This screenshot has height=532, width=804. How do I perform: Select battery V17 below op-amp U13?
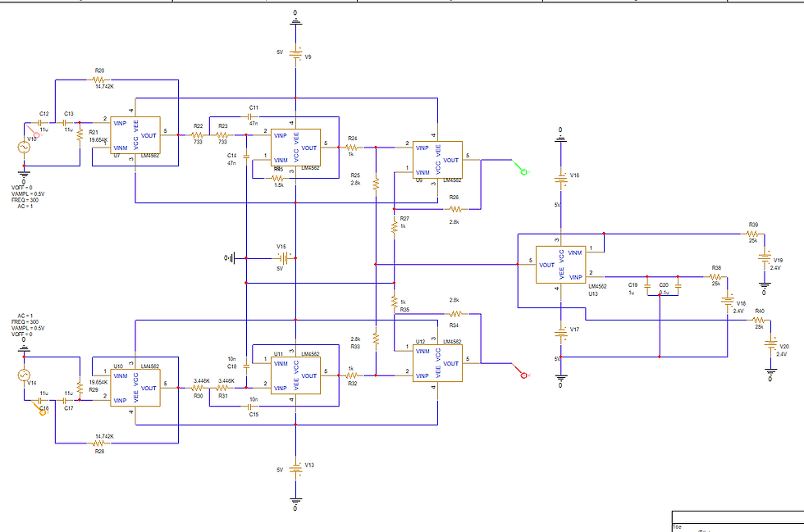tap(561, 334)
